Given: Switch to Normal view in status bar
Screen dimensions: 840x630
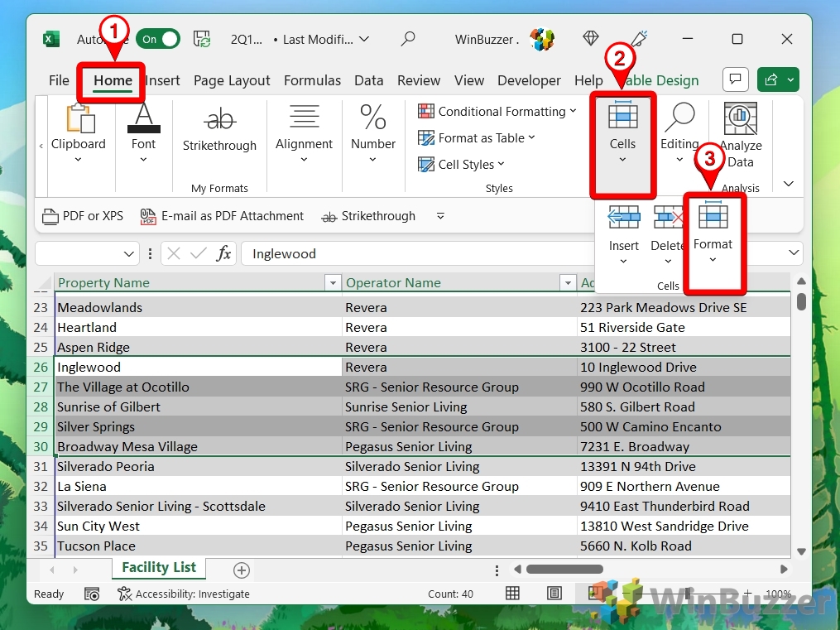Looking at the screenshot, I should coord(512,594).
